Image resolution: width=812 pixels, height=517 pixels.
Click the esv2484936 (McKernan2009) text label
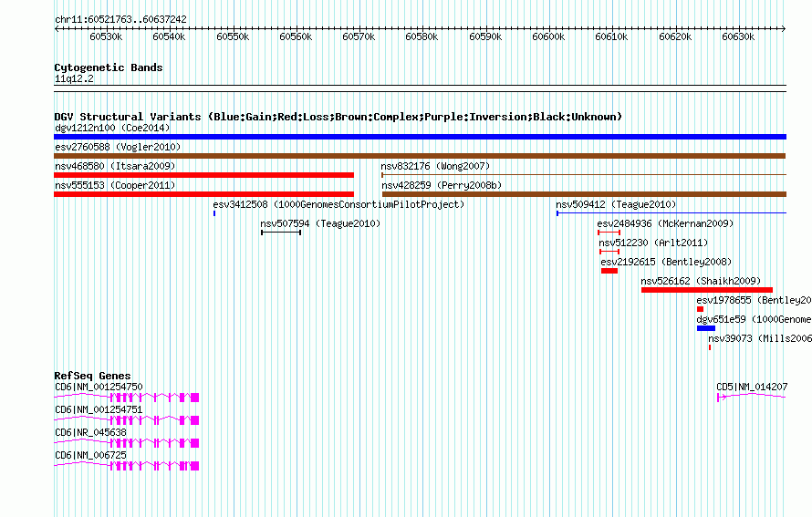[665, 223]
